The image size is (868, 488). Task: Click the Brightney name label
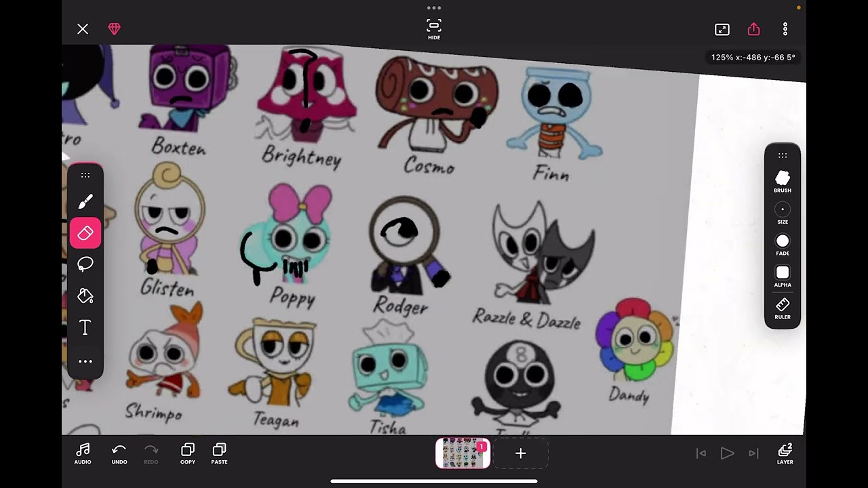click(x=302, y=157)
